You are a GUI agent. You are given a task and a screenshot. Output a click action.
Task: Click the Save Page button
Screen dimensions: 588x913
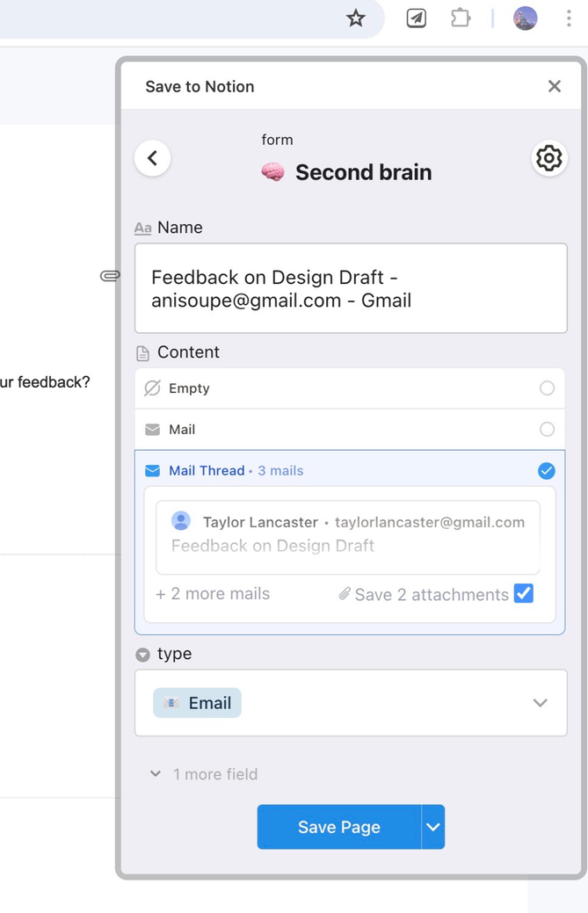point(339,827)
